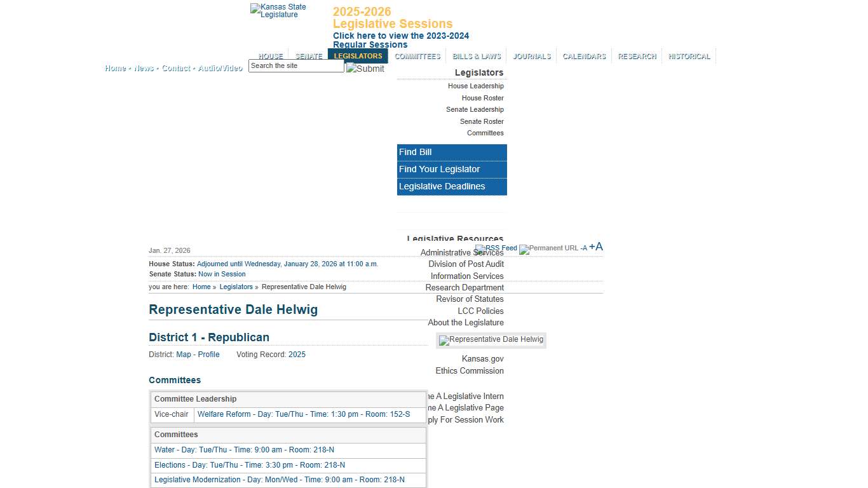This screenshot has width=868, height=488.
Task: Increase text size with +A
Action: [x=596, y=247]
